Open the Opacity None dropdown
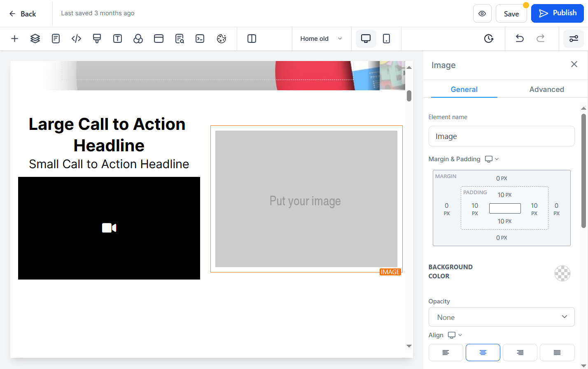 [x=502, y=317]
